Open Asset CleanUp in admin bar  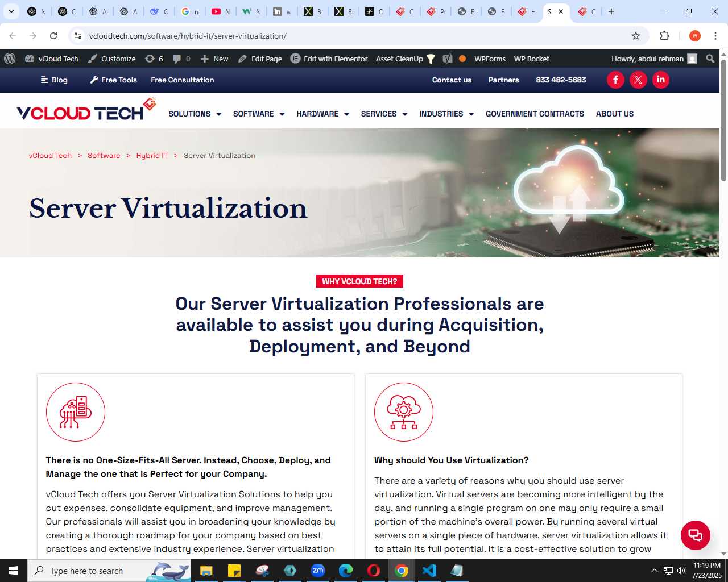405,59
